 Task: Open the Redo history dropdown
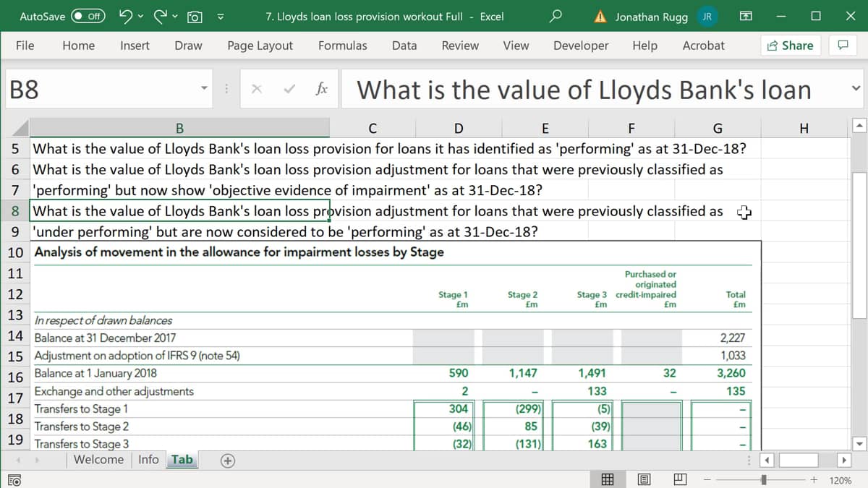pos(175,17)
